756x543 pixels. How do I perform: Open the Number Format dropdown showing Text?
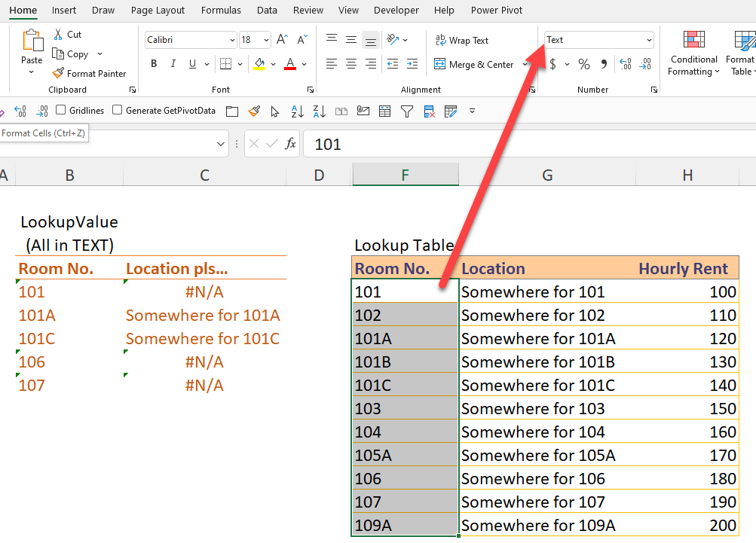598,39
